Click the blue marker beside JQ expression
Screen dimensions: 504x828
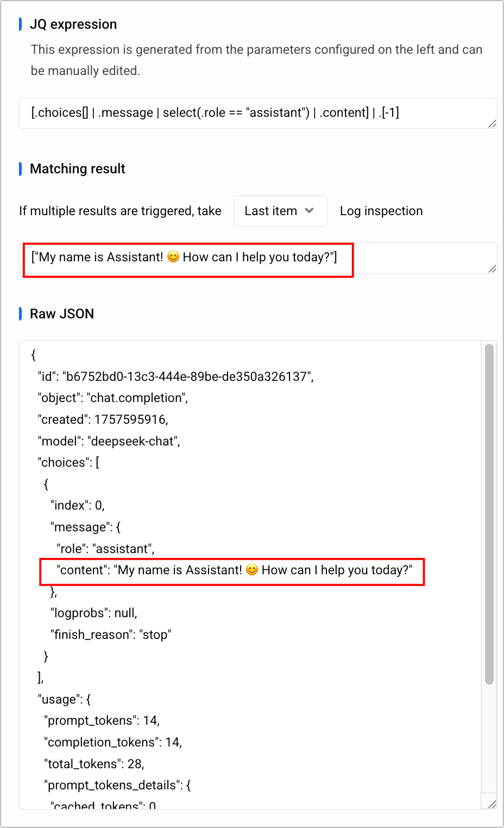click(x=21, y=24)
